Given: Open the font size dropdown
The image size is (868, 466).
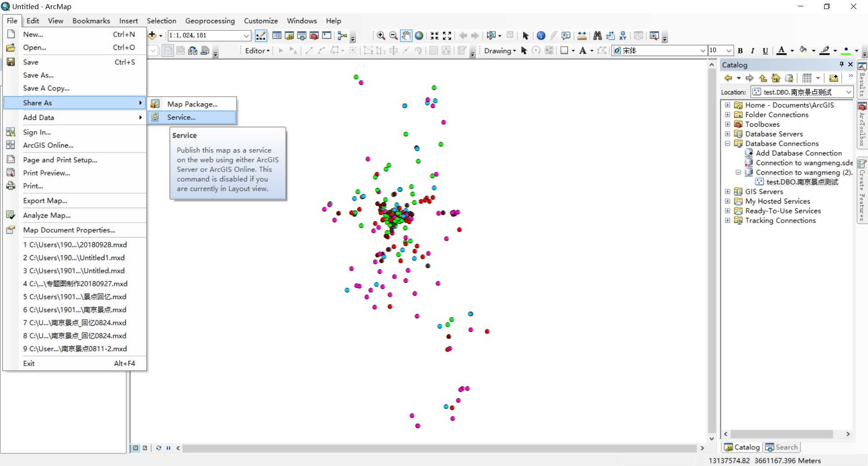Looking at the screenshot, I should (x=729, y=51).
